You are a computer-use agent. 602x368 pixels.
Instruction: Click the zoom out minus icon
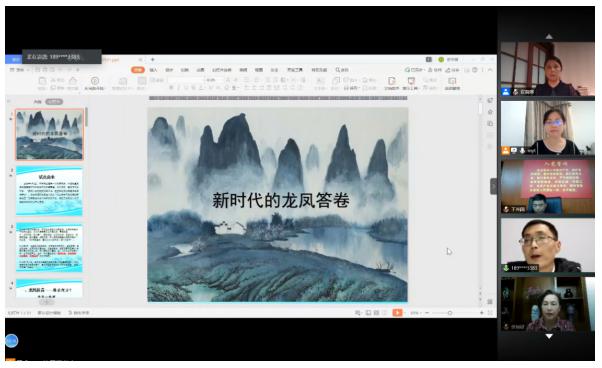pyautogui.click(x=427, y=313)
